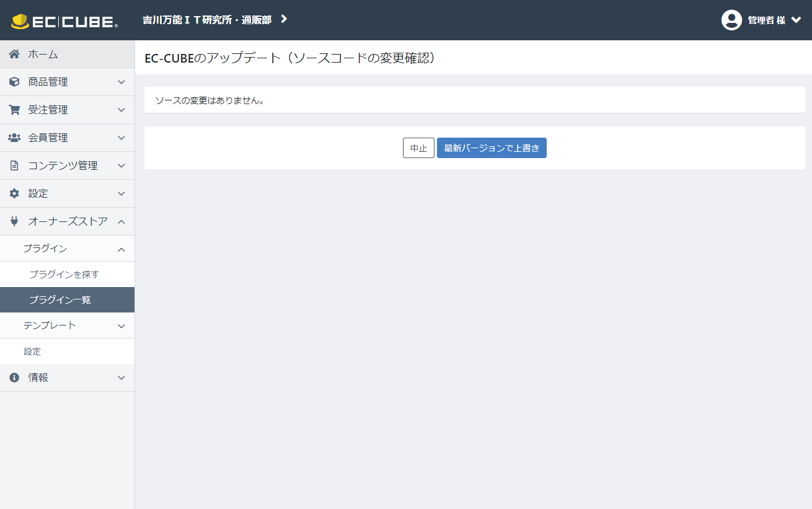Open プラグインを探す menu item
Viewport: 812px width, 509px height.
[64, 274]
